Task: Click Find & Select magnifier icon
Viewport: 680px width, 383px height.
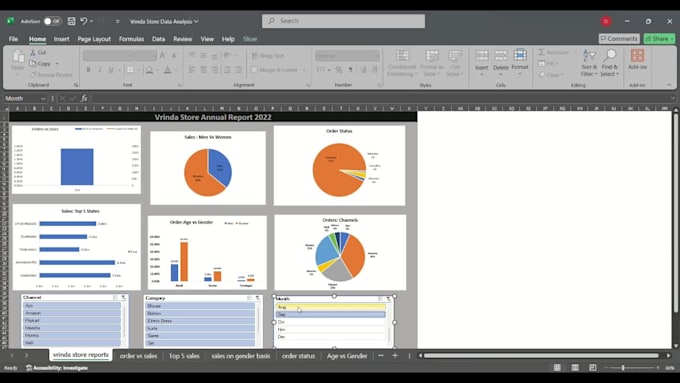Action: (610, 56)
